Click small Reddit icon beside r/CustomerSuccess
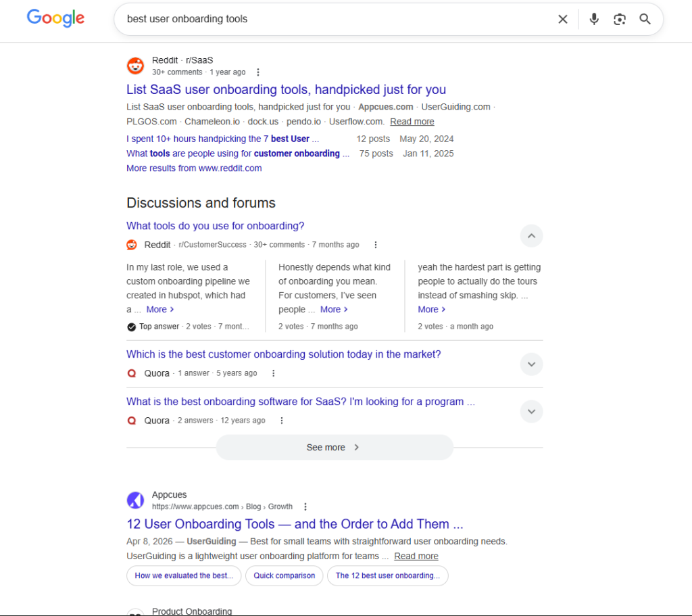Viewport: 692px width, 616px height. tap(132, 245)
